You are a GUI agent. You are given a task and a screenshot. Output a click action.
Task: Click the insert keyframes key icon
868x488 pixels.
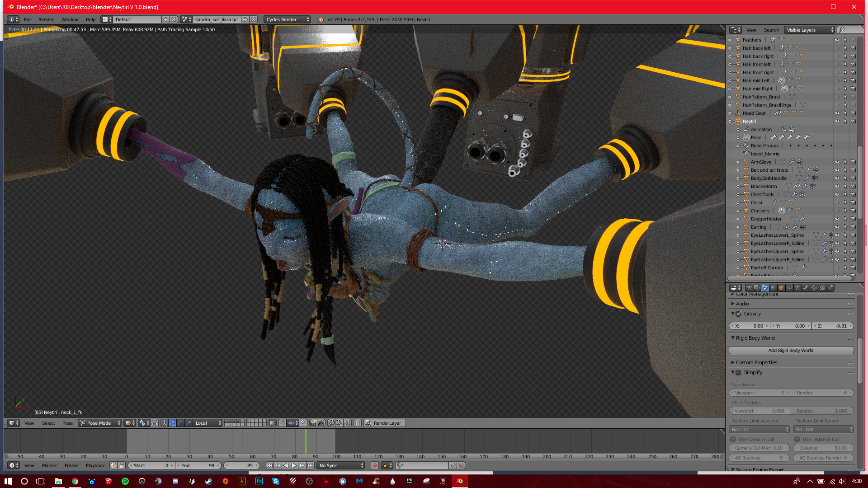point(453,465)
